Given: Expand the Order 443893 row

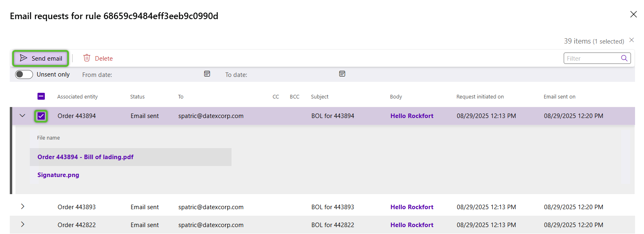Looking at the screenshot, I should coord(22,207).
